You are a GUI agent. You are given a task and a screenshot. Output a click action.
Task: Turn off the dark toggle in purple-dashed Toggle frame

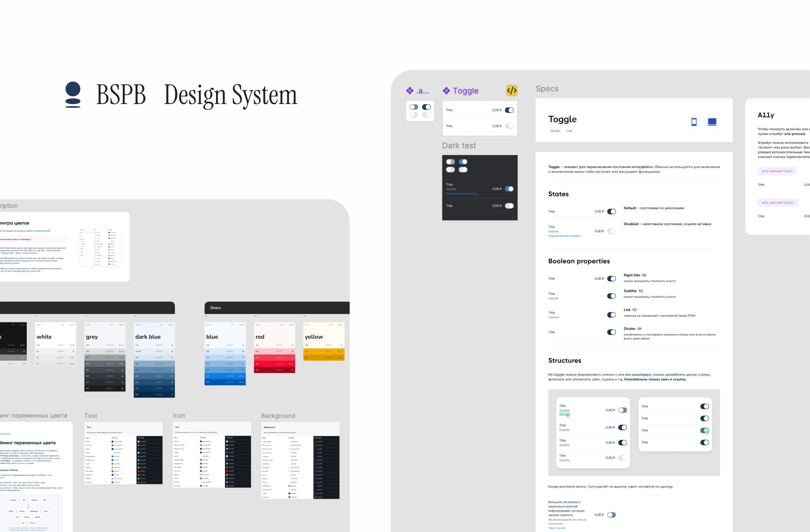(x=509, y=110)
